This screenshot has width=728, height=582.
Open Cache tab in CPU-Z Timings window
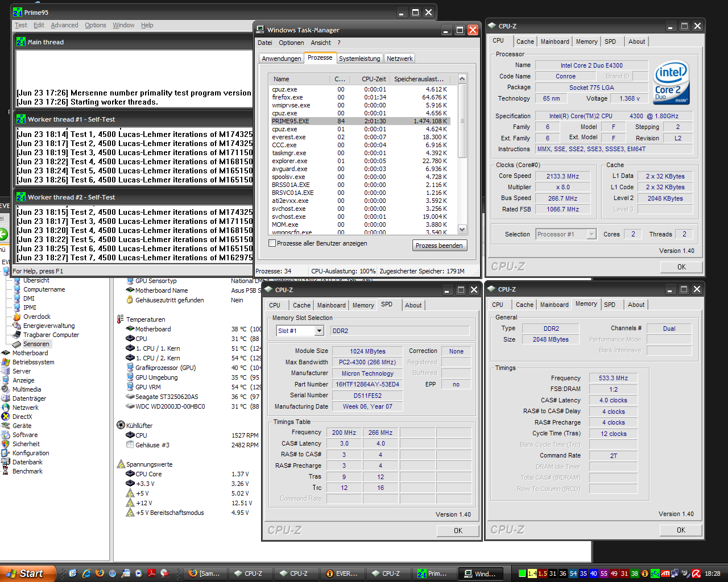pyautogui.click(x=525, y=305)
